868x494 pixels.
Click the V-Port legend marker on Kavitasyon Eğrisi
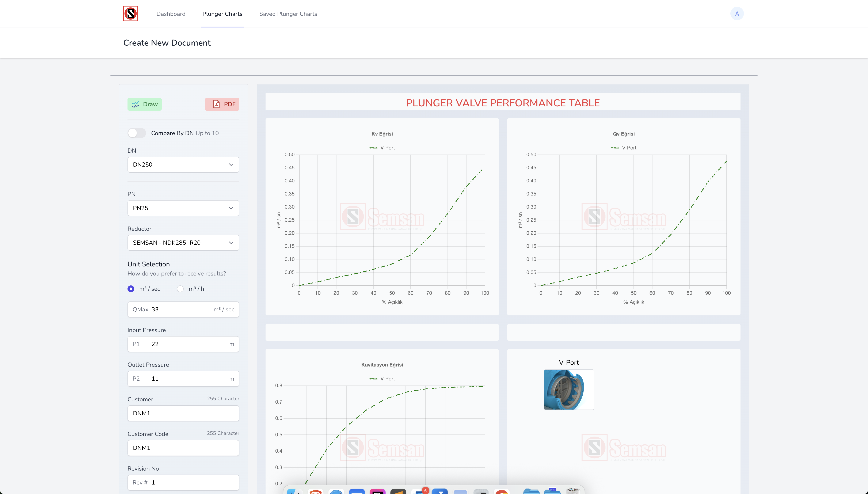[373, 379]
